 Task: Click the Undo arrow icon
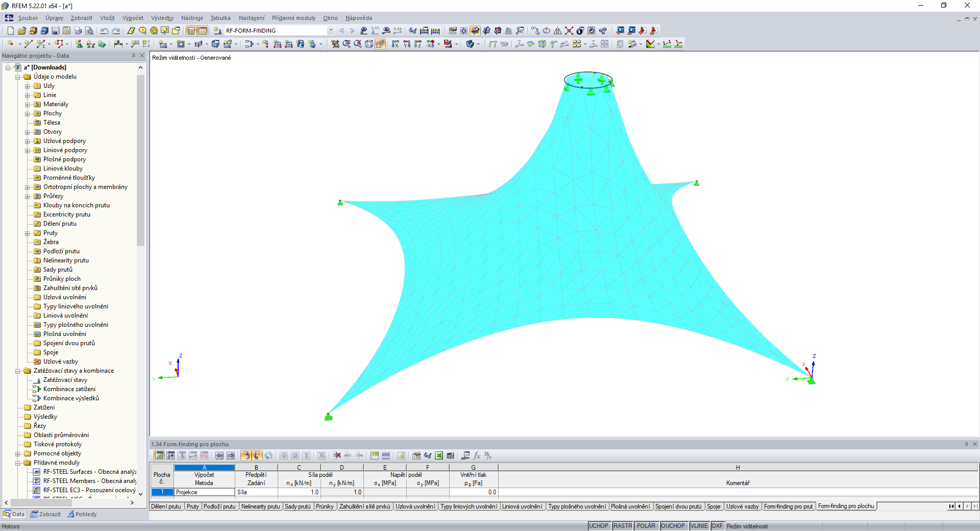[x=105, y=31]
